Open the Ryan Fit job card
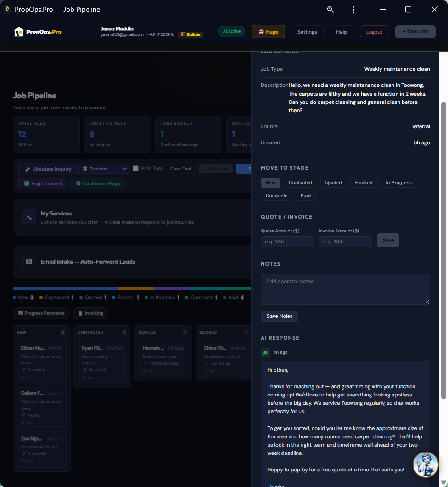Viewport: 448px width, 487px height. 102,363
